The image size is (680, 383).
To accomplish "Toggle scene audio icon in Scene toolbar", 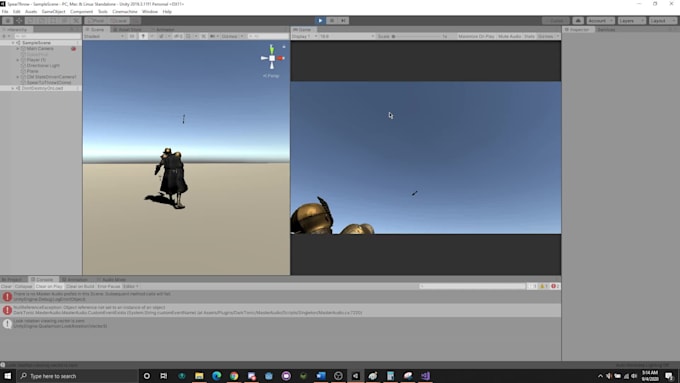I will [152, 36].
